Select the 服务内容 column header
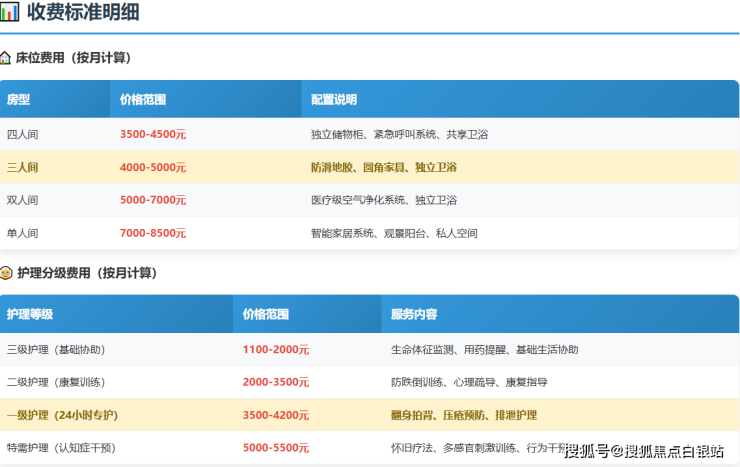 click(x=414, y=314)
